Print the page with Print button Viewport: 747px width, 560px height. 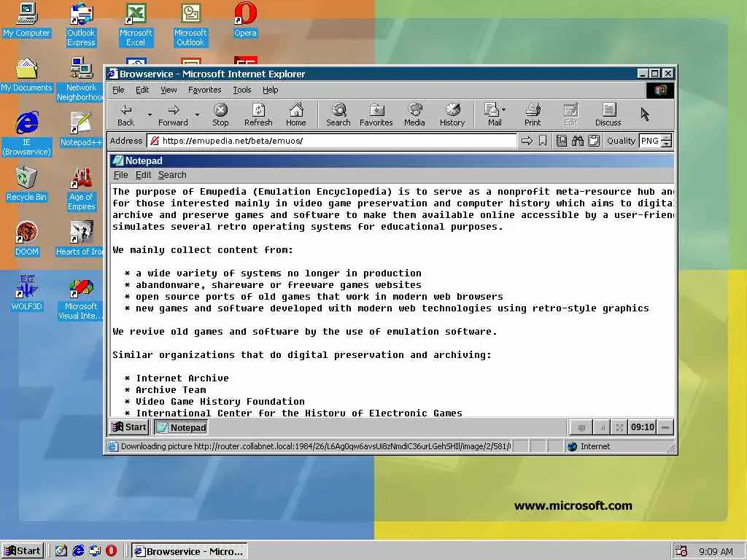pyautogui.click(x=533, y=114)
